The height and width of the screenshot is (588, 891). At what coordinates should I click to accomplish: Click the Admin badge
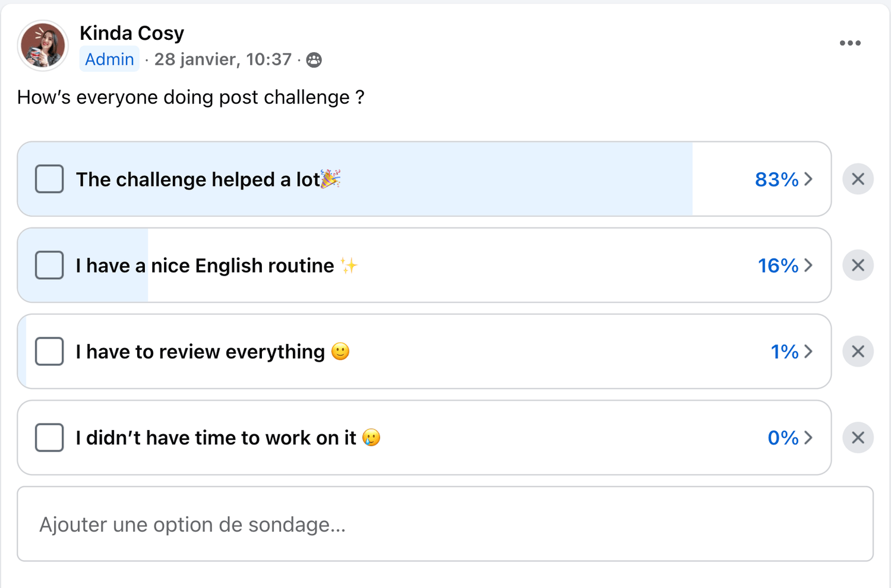[x=109, y=59]
